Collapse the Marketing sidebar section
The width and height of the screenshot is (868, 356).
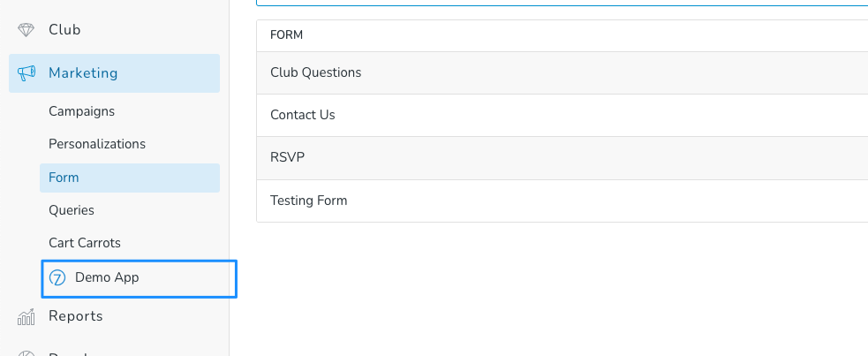[x=114, y=73]
